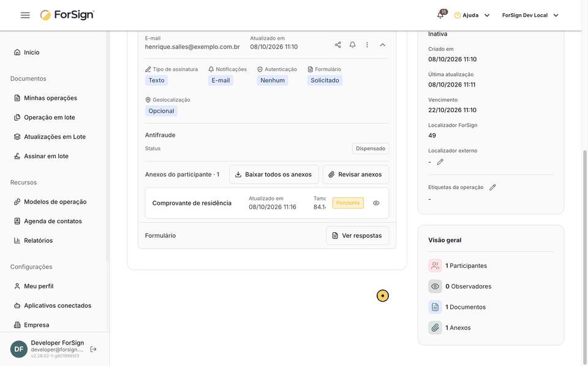Screen dimensions: 588x366
Task: Click the Dispensado antifraud status badge
Action: click(x=371, y=148)
